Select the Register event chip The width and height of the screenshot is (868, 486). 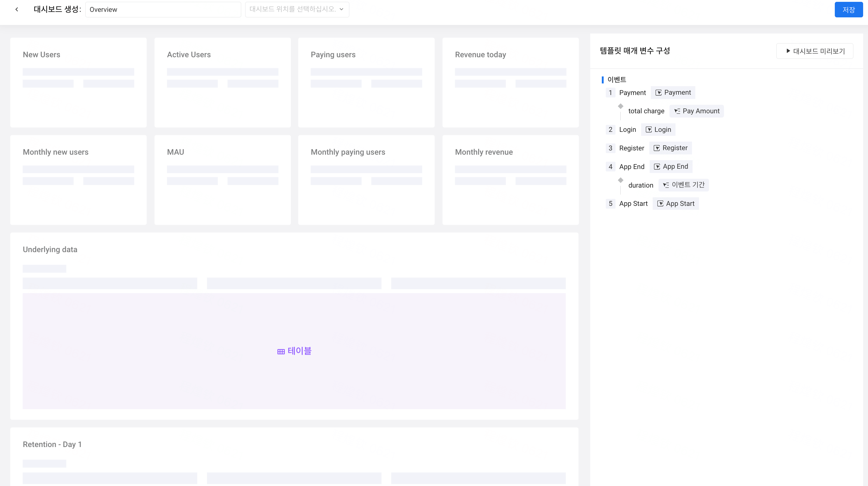tap(671, 148)
